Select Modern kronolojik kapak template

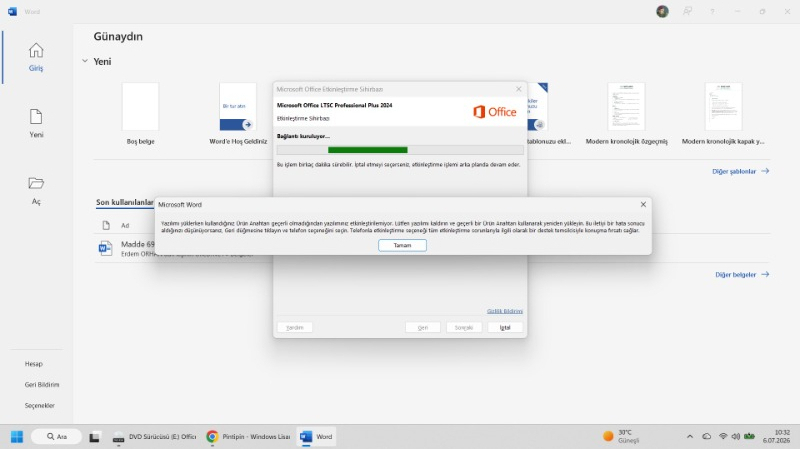[723, 107]
